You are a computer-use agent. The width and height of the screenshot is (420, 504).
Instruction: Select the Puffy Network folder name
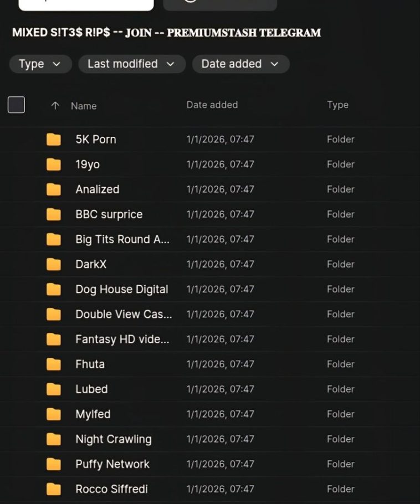coord(112,465)
